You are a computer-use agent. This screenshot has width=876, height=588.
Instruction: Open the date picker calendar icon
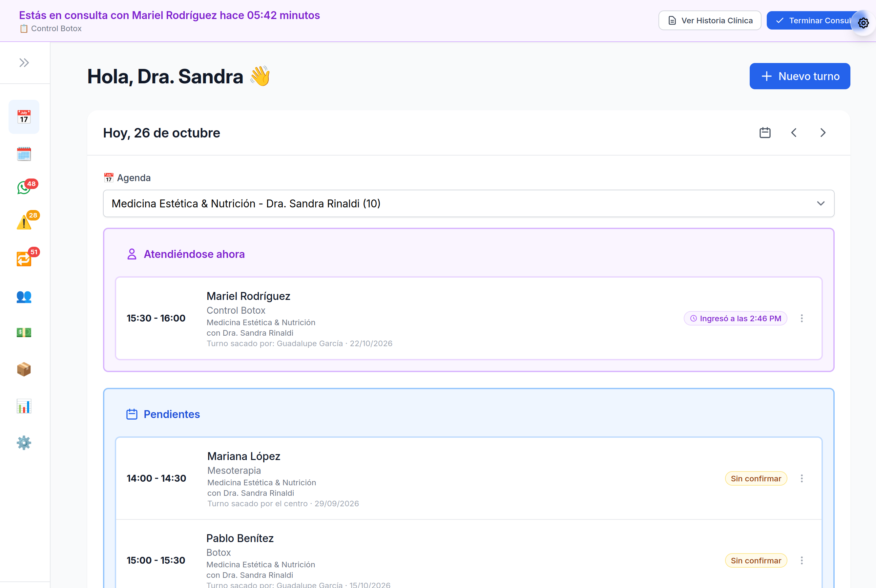coord(765,133)
